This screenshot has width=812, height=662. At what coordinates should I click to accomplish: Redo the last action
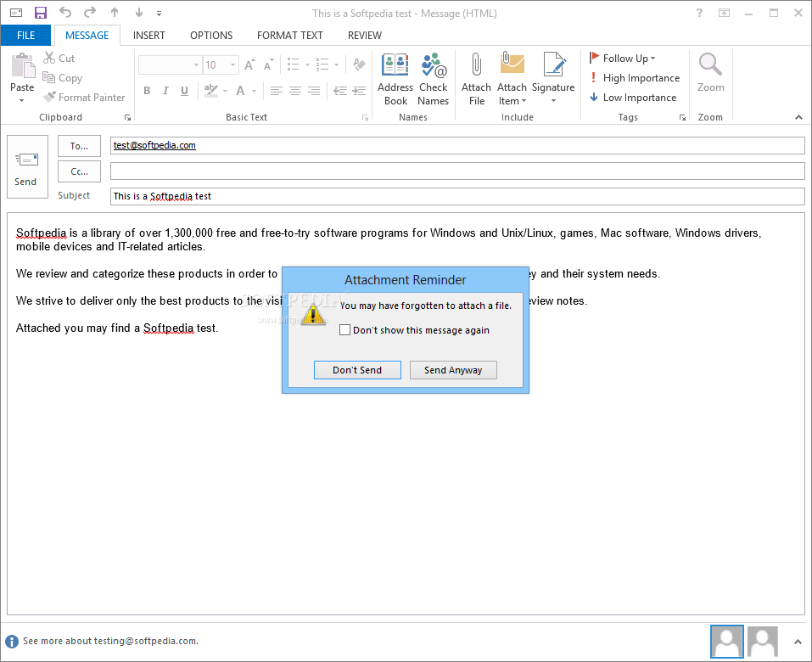pyautogui.click(x=90, y=13)
